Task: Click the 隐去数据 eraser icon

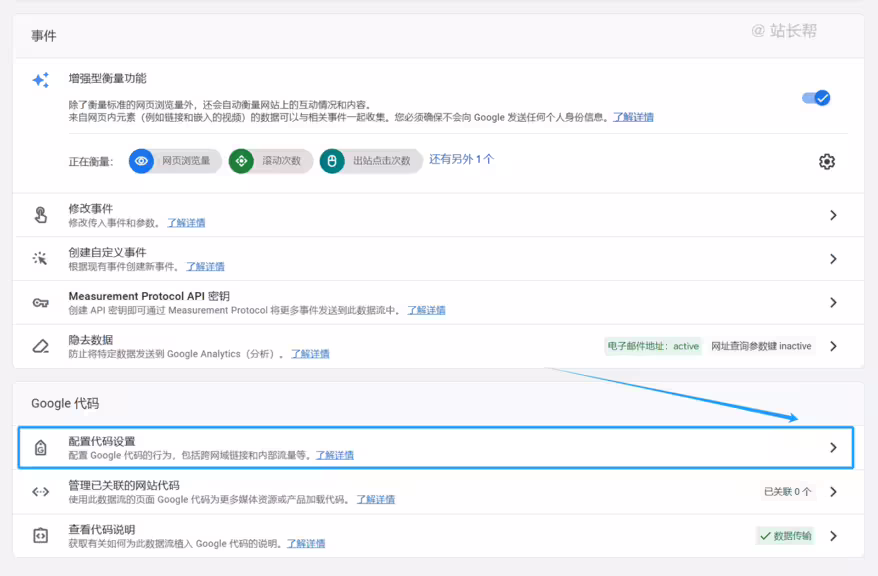Action: point(40,346)
